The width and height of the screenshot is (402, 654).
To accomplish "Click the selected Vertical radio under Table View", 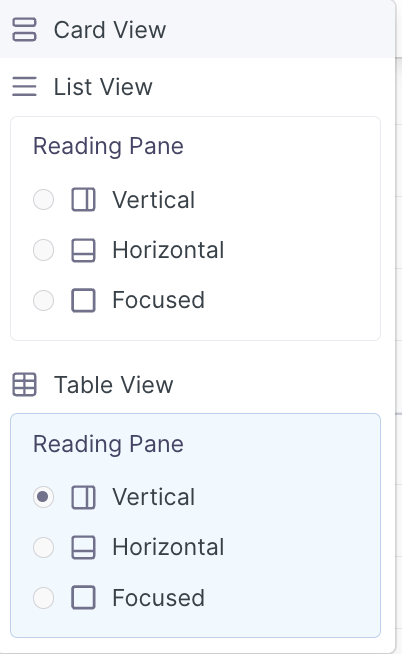I will [43, 497].
